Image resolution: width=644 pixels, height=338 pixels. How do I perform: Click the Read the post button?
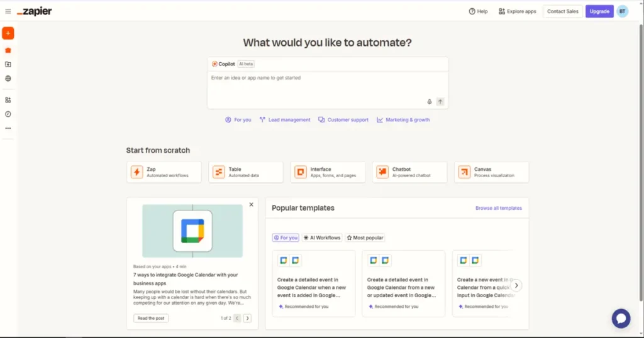pyautogui.click(x=151, y=318)
